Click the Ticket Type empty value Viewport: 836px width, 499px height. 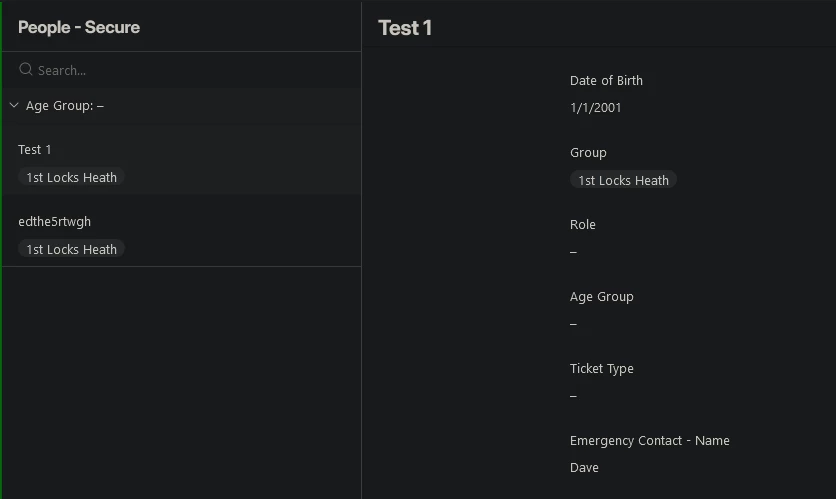[x=573, y=396]
